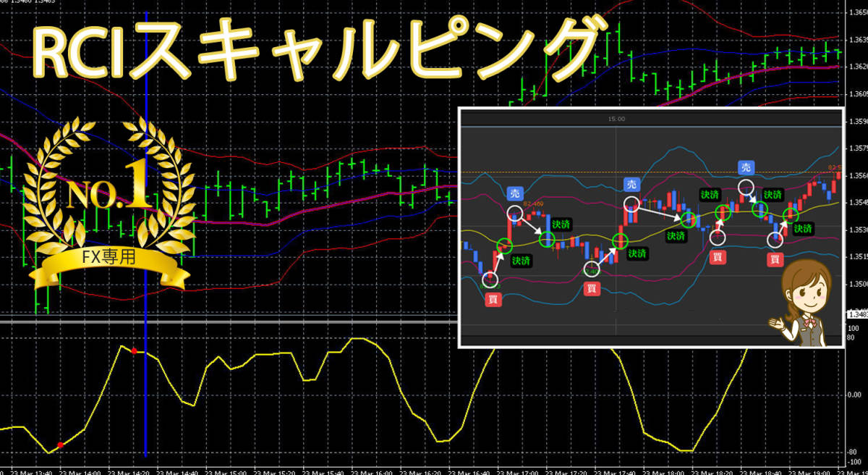Viewport: 868px width, 475px height.
Task: Select the second red 買 buy label from left
Action: 592,288
